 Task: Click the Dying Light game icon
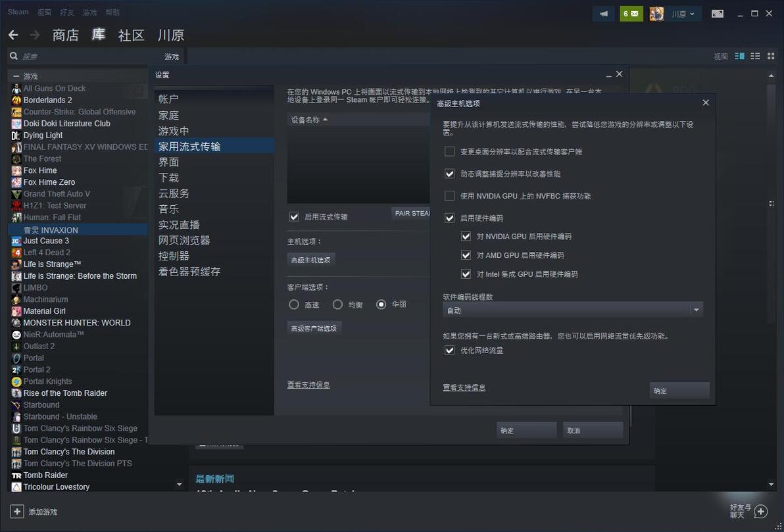pos(16,135)
